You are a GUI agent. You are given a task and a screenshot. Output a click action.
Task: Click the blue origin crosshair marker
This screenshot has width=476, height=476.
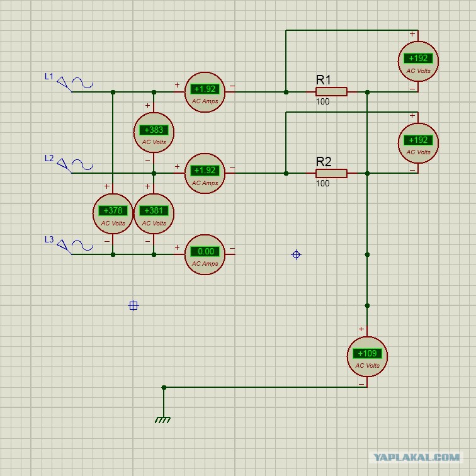297,254
